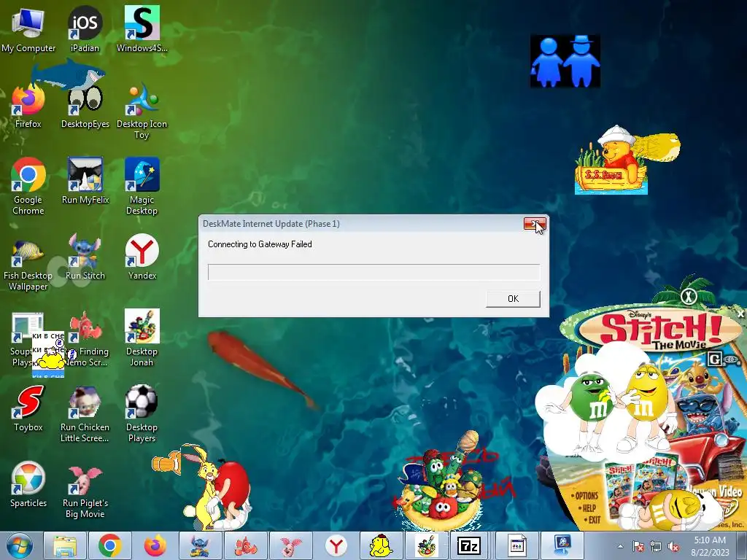747x560 pixels.
Task: Open the Windows Start menu orb
Action: [x=20, y=545]
